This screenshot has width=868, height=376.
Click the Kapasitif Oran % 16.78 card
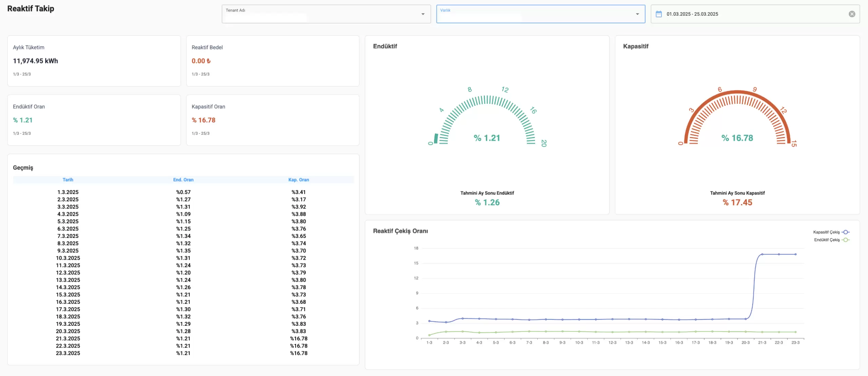(273, 120)
